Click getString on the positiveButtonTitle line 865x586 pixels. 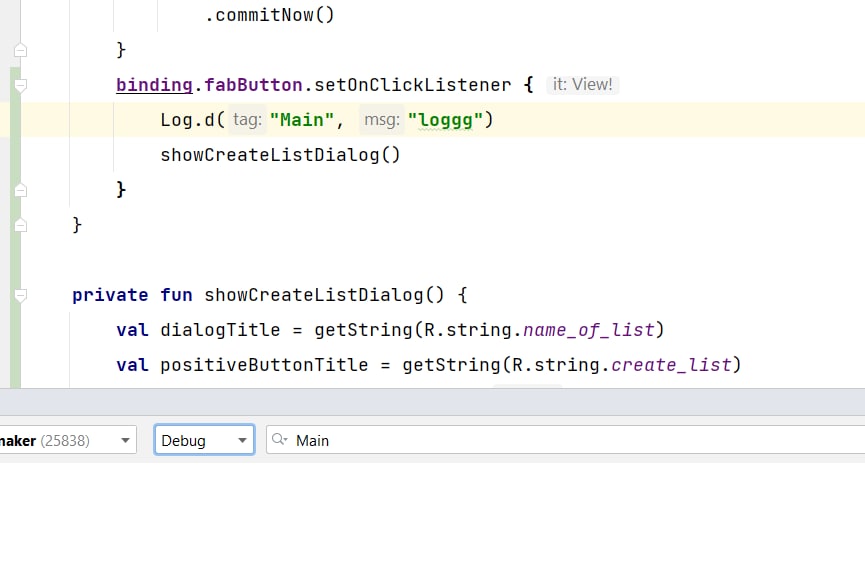451,365
